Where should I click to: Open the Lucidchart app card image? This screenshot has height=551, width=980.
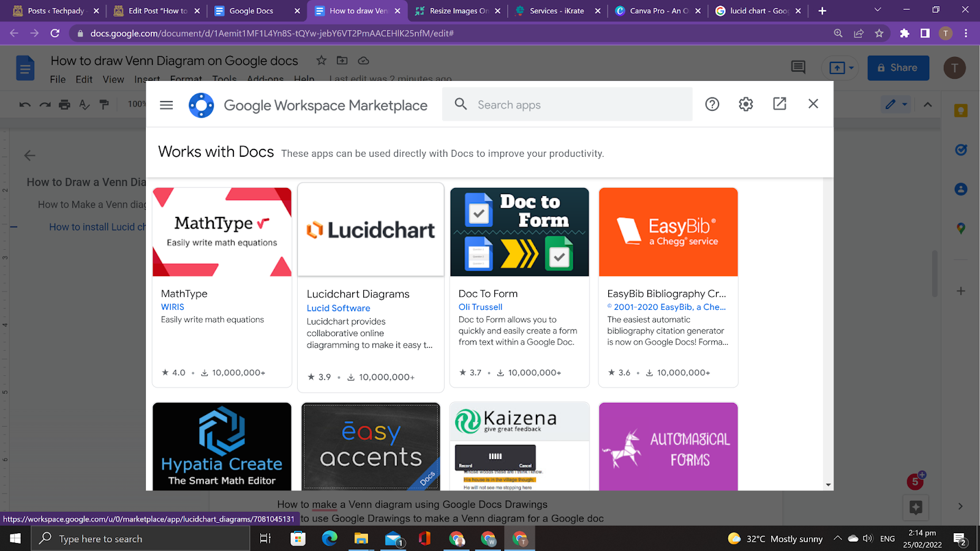pyautogui.click(x=371, y=230)
